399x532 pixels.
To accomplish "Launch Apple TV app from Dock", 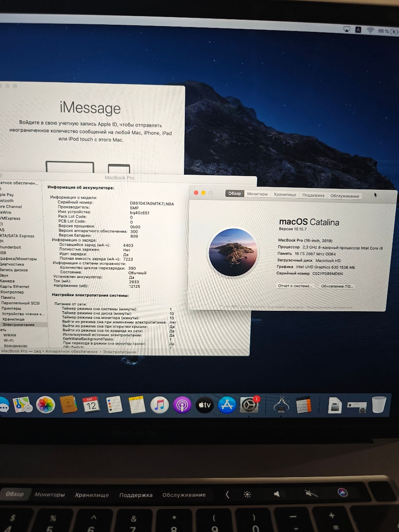I will pyautogui.click(x=205, y=405).
